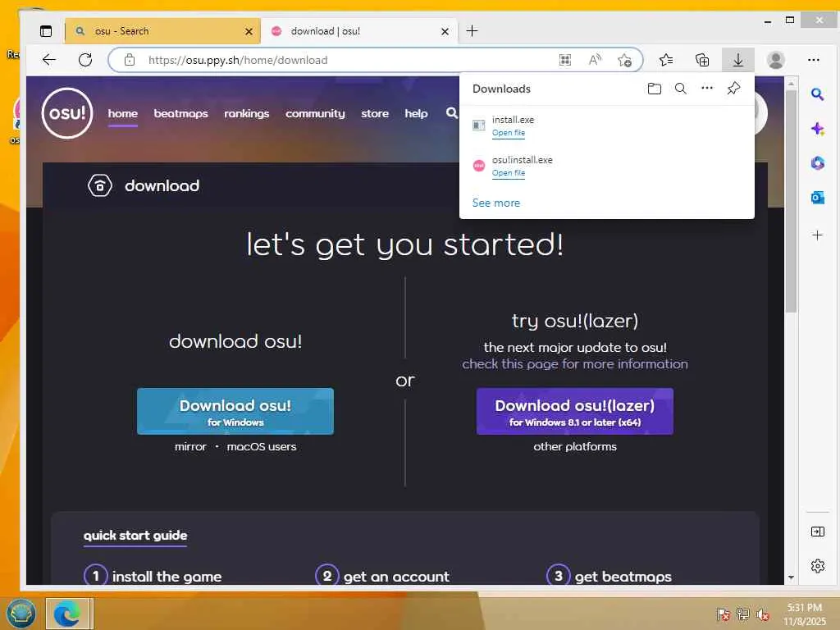Screen dimensions: 840x630
Task: Open the Edge tab actions menu icon
Action: [x=46, y=31]
